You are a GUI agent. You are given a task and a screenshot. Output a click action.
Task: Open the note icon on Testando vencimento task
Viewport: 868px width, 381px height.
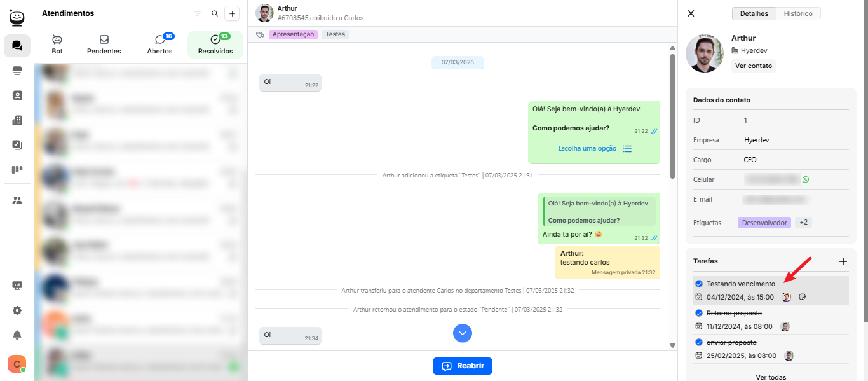[x=802, y=297]
